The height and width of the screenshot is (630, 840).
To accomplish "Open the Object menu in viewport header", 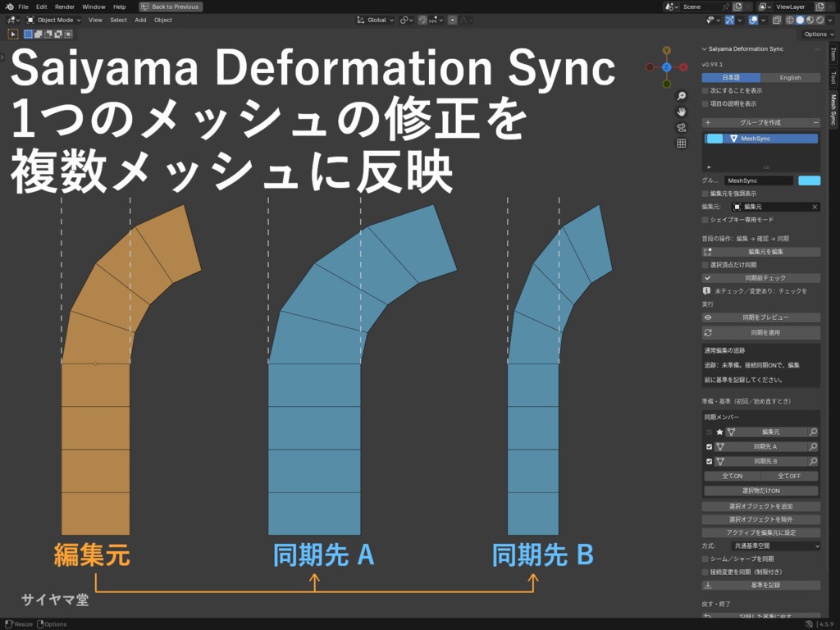I will click(163, 20).
